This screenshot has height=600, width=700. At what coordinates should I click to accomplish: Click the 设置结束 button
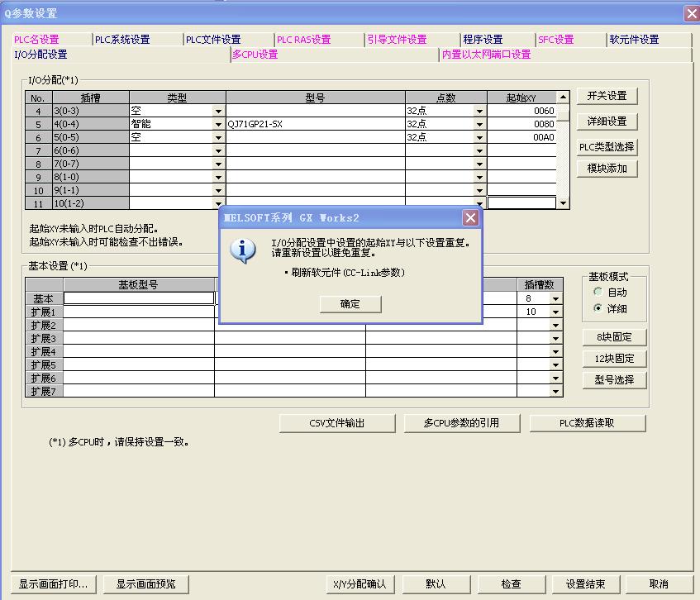(585, 583)
